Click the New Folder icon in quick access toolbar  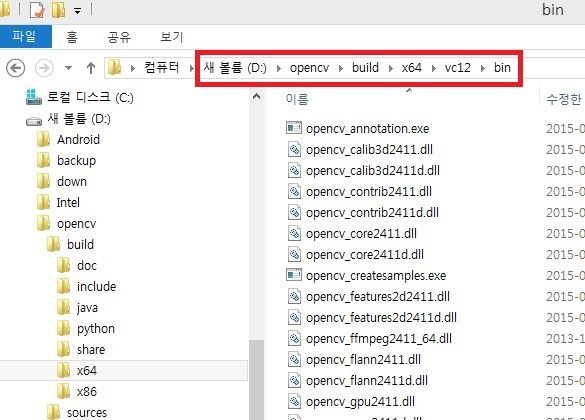[x=58, y=10]
